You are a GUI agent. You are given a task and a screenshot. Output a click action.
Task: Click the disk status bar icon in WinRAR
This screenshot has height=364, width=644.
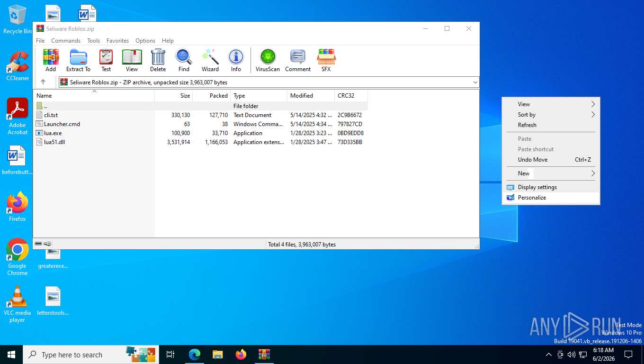click(38, 244)
